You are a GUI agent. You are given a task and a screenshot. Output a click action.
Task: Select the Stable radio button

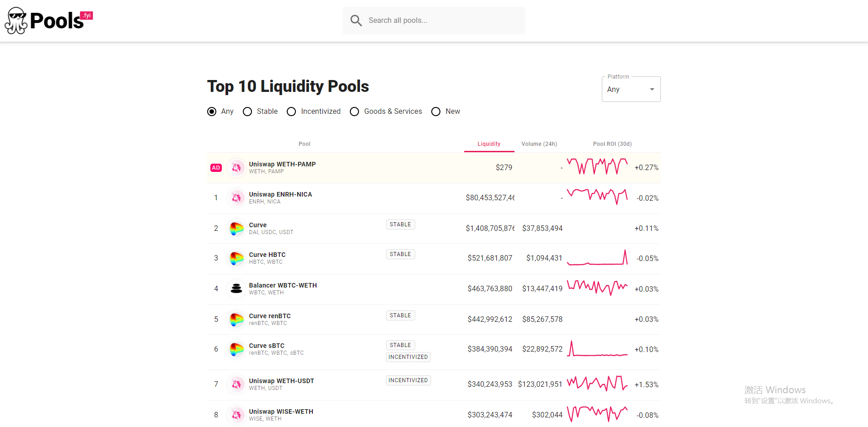(x=247, y=112)
